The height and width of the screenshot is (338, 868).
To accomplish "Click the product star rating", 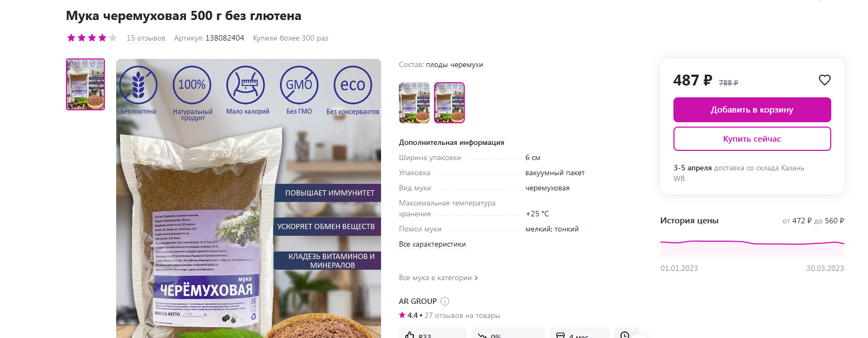I will pyautogui.click(x=92, y=38).
